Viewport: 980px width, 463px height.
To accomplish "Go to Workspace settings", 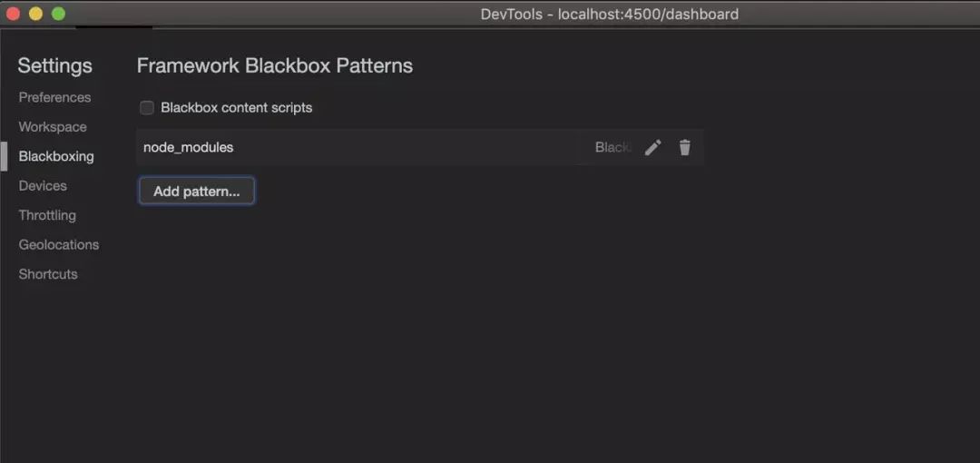I will [x=53, y=127].
